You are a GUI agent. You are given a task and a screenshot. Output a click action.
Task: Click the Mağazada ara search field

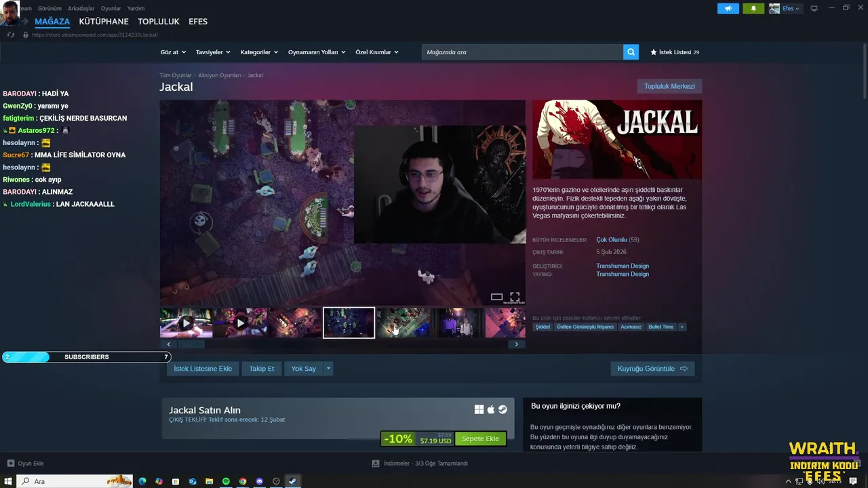tap(522, 52)
